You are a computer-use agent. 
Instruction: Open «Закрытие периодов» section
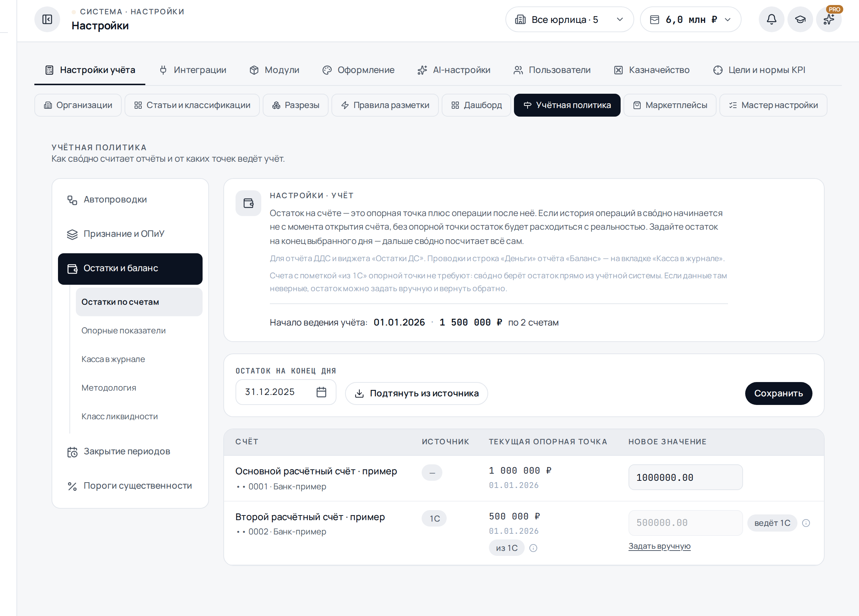click(130, 452)
